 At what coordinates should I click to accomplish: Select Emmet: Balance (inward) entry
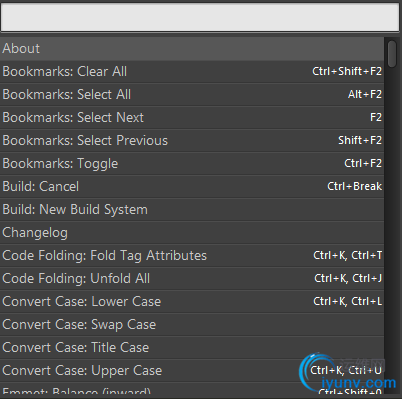tap(192, 389)
